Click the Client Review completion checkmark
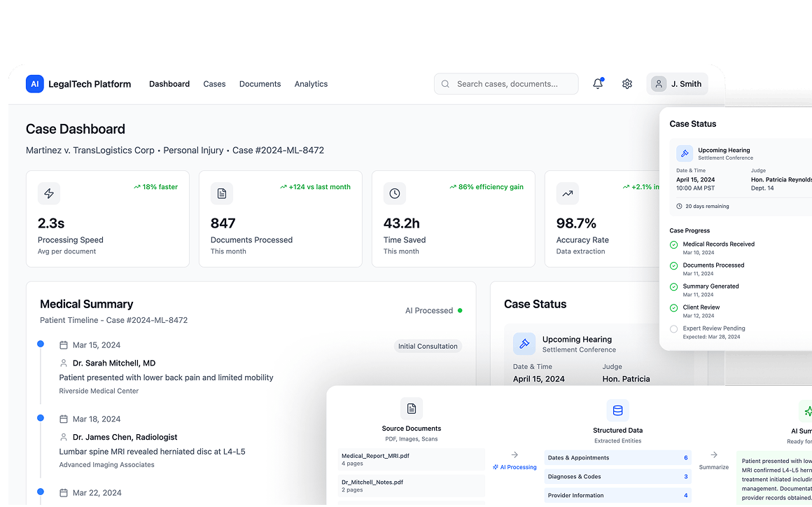Screen dimensions: 812x507 673,308
